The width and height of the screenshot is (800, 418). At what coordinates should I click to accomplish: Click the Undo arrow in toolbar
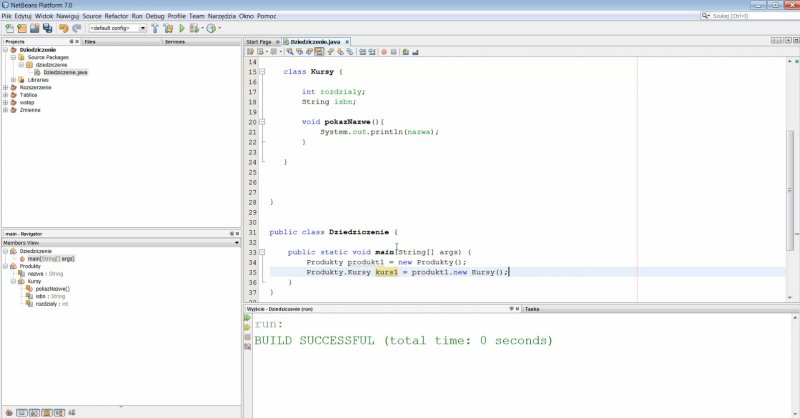point(63,28)
